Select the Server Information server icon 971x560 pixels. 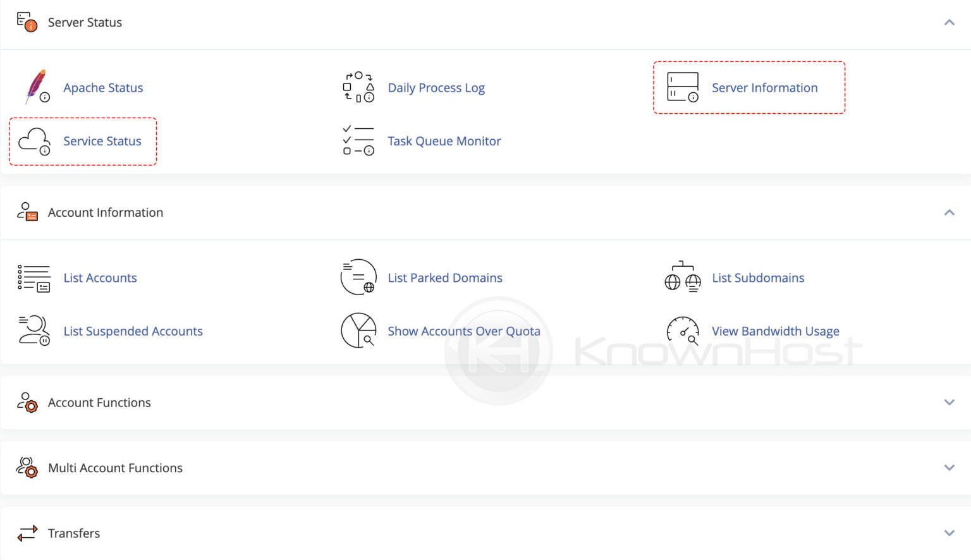click(x=683, y=87)
